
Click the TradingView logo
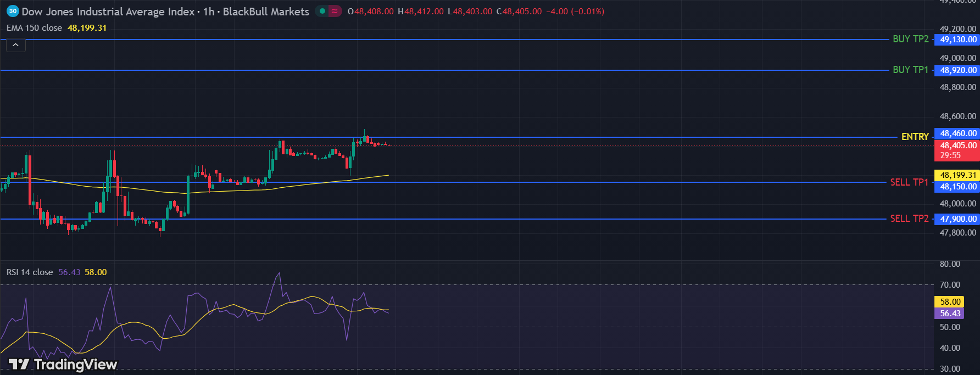(63, 365)
